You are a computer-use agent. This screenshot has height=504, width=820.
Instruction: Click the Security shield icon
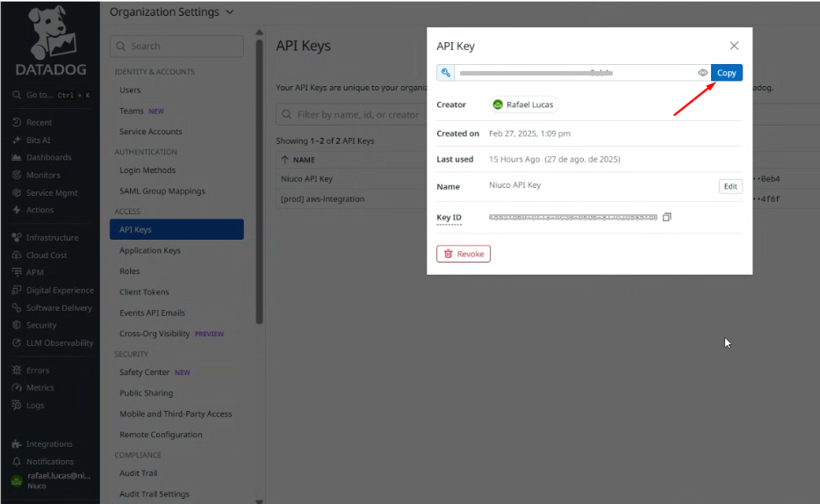pos(17,325)
